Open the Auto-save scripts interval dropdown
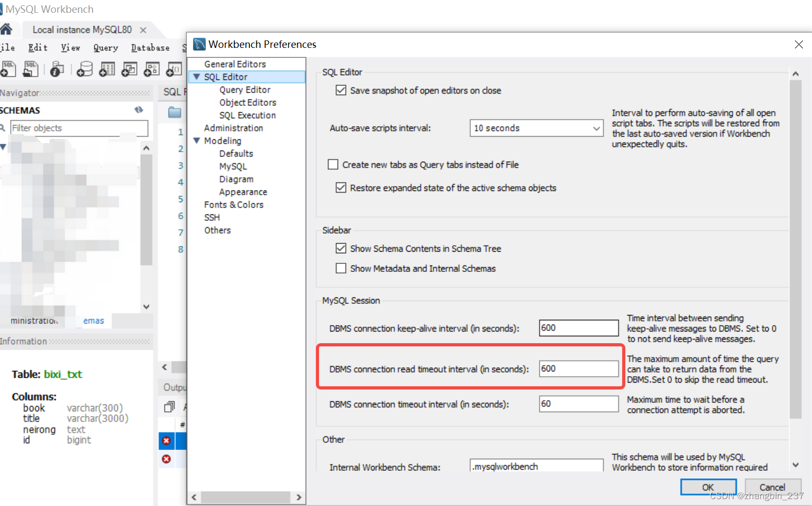This screenshot has width=812, height=506. [537, 128]
